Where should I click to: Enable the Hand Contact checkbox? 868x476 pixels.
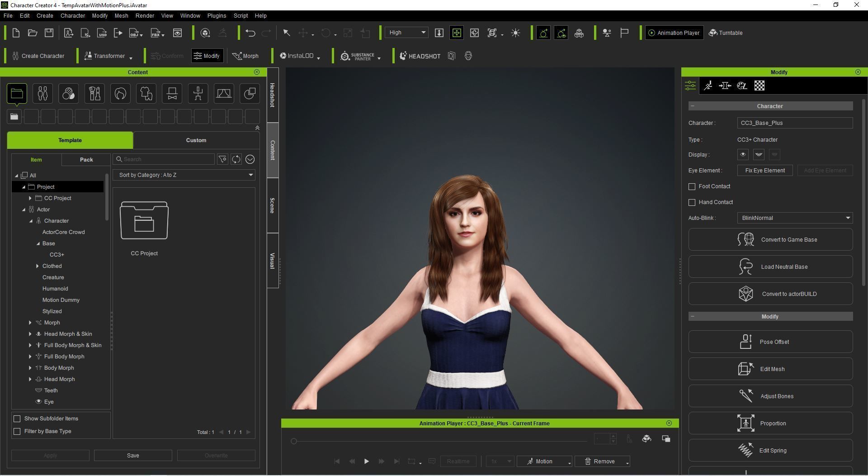tap(692, 202)
